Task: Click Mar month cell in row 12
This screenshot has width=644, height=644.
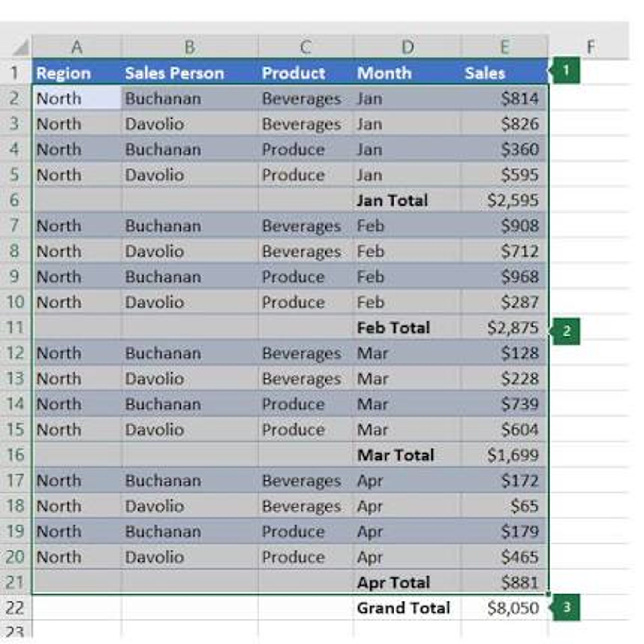Action: (x=407, y=353)
